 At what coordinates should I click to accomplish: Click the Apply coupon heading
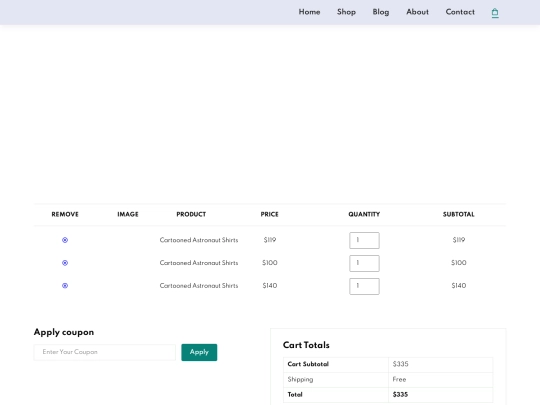[x=64, y=332]
